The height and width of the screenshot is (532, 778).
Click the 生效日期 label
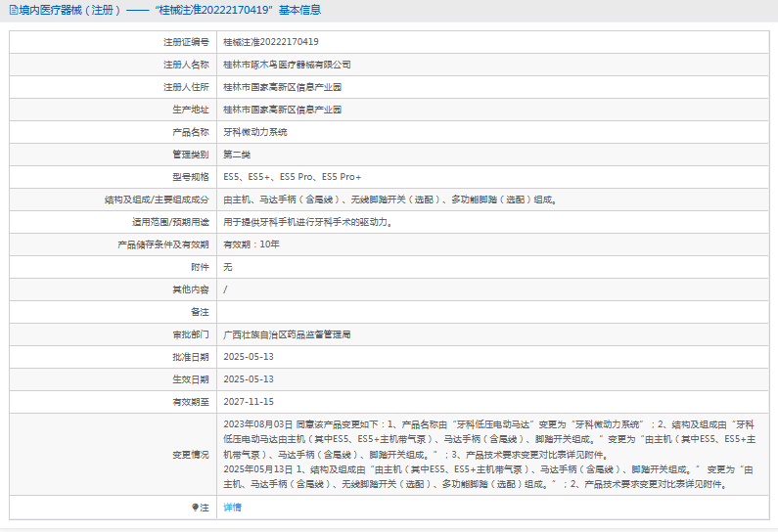click(191, 379)
